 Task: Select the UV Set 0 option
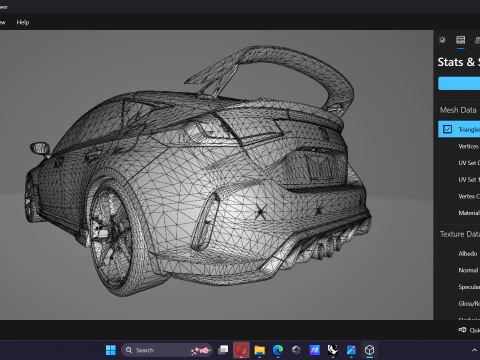coord(469,163)
